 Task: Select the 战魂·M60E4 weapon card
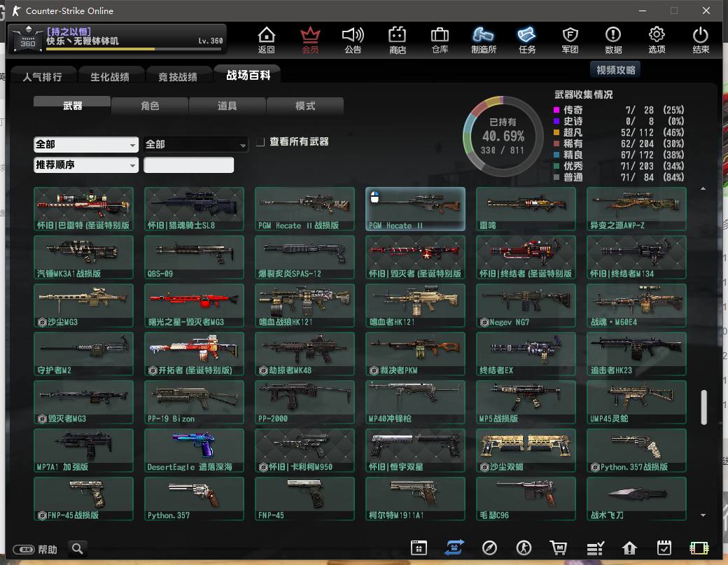636,305
